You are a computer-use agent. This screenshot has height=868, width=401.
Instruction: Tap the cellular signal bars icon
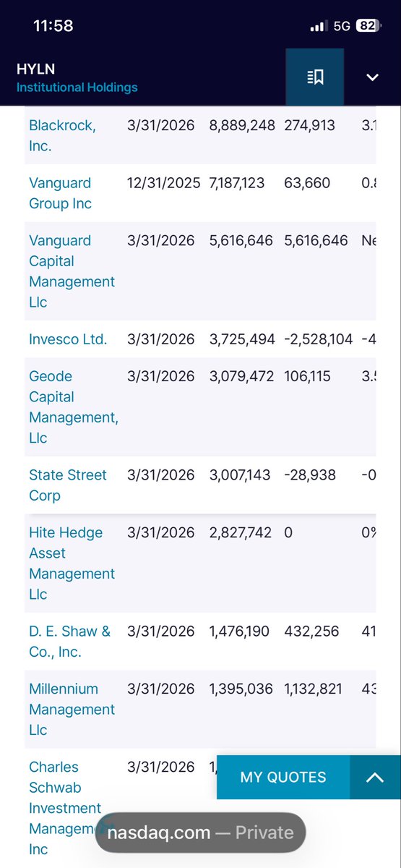(319, 26)
